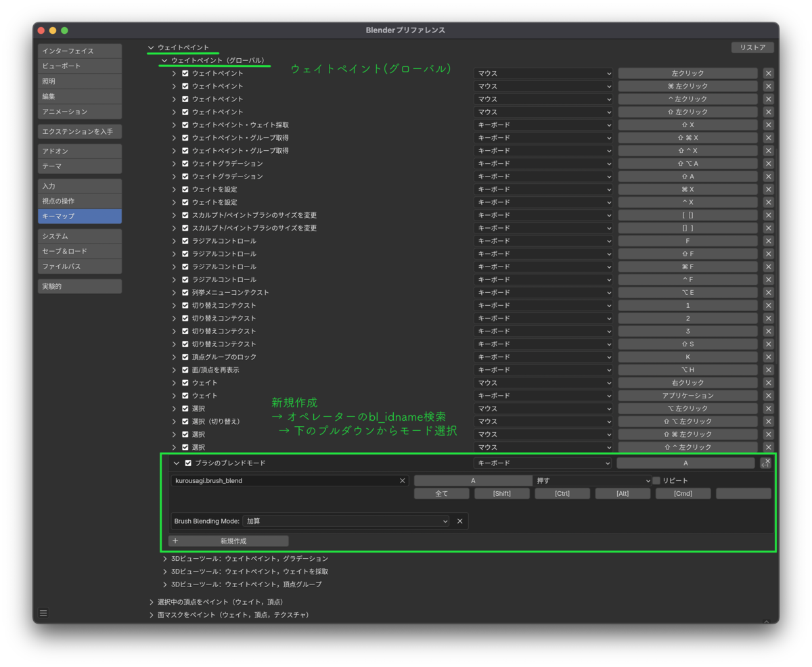812x667 pixels.
Task: Remove the 列挙メニューコンテクスト keymap entry
Action: click(768, 293)
